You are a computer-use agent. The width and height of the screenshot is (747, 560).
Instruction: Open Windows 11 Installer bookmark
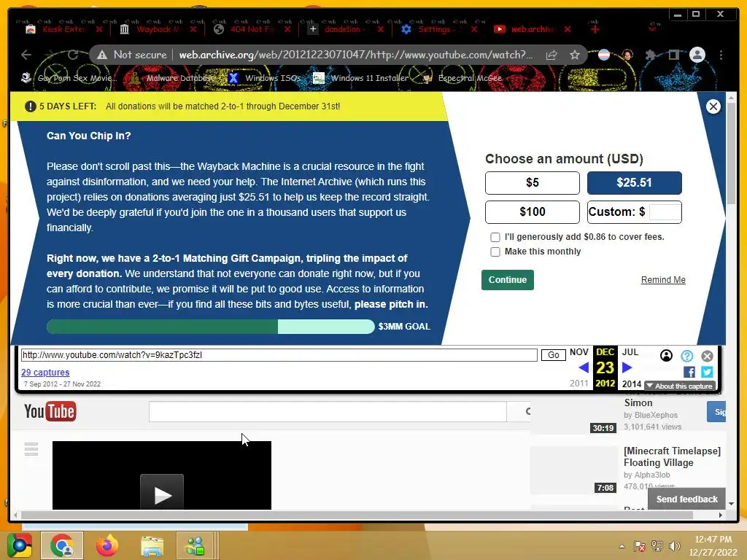pos(360,78)
